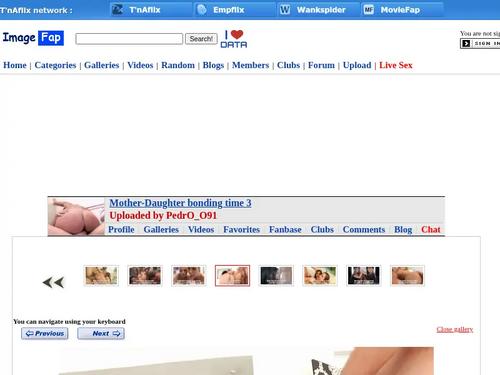Open the Upload menu item
This screenshot has width=500, height=375.
357,65
